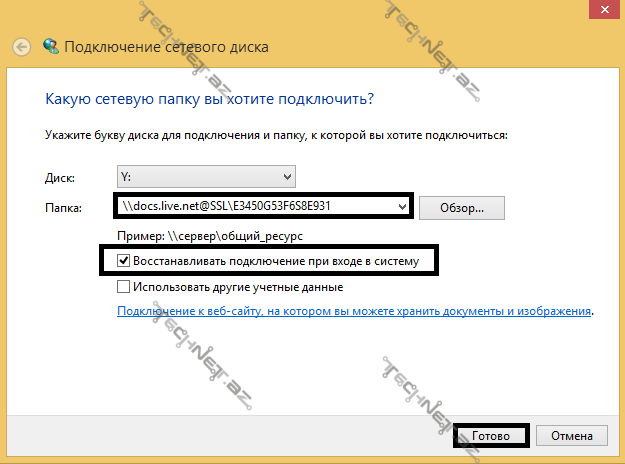Image resolution: width=625 pixels, height=464 pixels.
Task: Enable Использовать другие учетные данные checkbox
Action: [124, 287]
